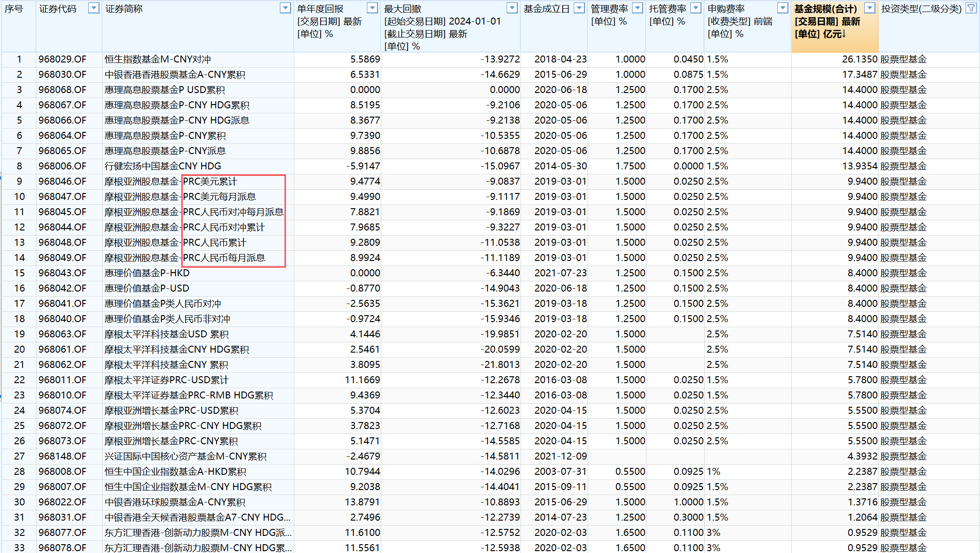
Task: Open the 证券代码 column filter dropdown
Action: click(93, 8)
